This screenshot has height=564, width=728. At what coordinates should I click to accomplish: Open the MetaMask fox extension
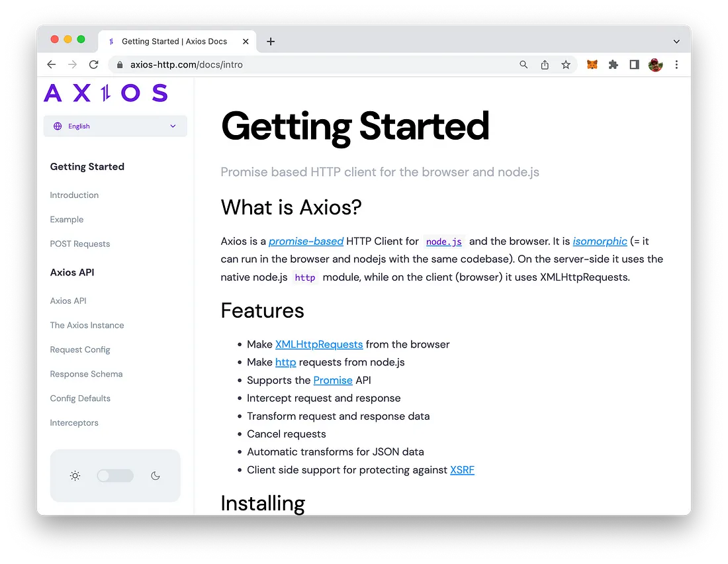pos(592,64)
